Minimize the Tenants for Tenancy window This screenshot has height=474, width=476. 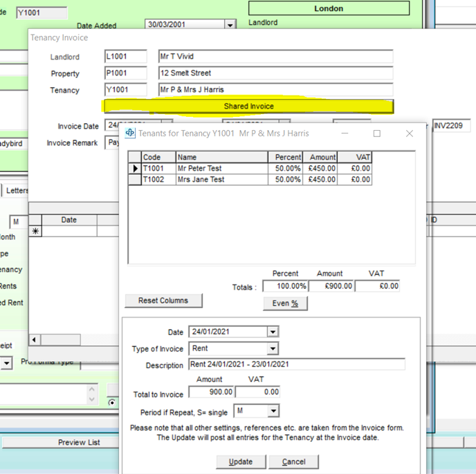coord(345,133)
